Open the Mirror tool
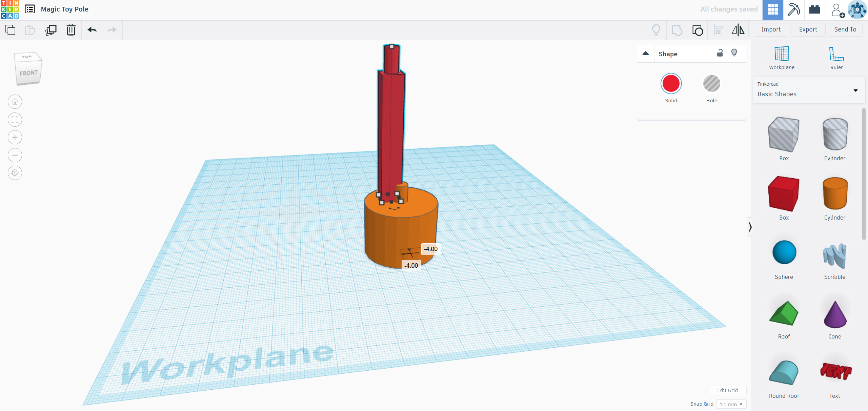The width and height of the screenshot is (868, 411). [738, 30]
